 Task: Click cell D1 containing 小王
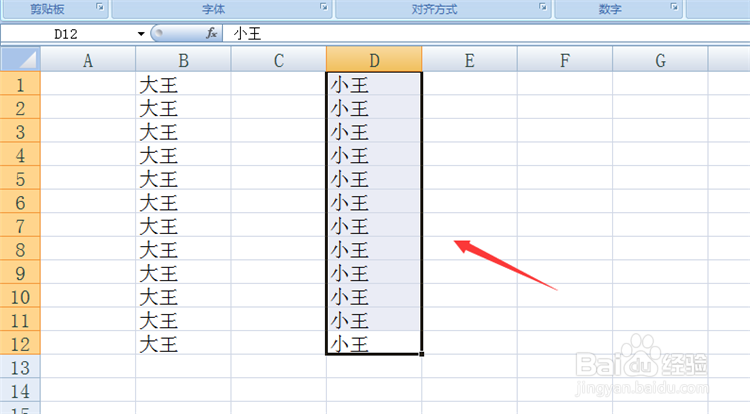point(374,84)
